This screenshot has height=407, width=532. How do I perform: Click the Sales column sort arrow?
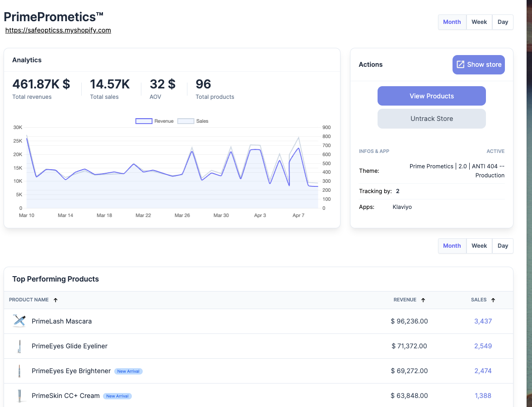pos(493,300)
